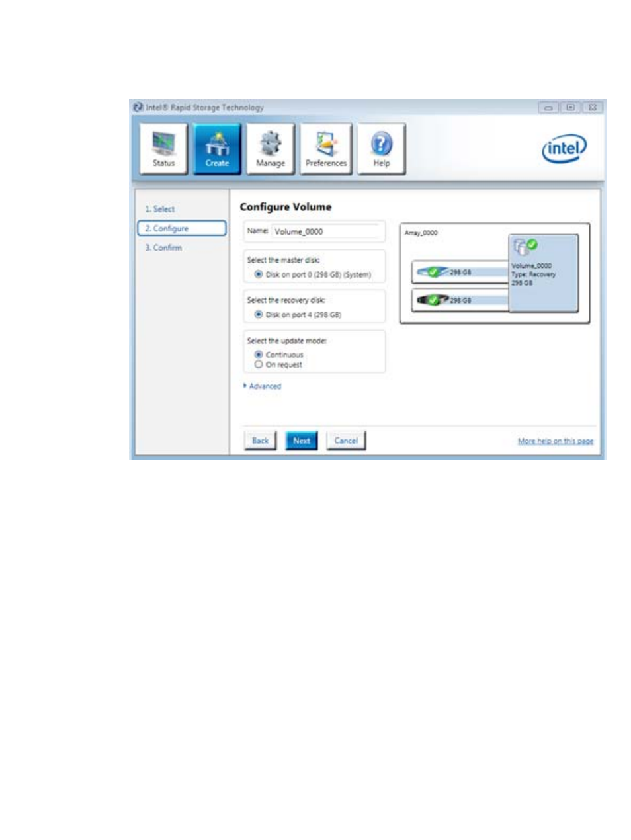
Task: Click the top 298 GB disk icon
Action: coord(433,272)
